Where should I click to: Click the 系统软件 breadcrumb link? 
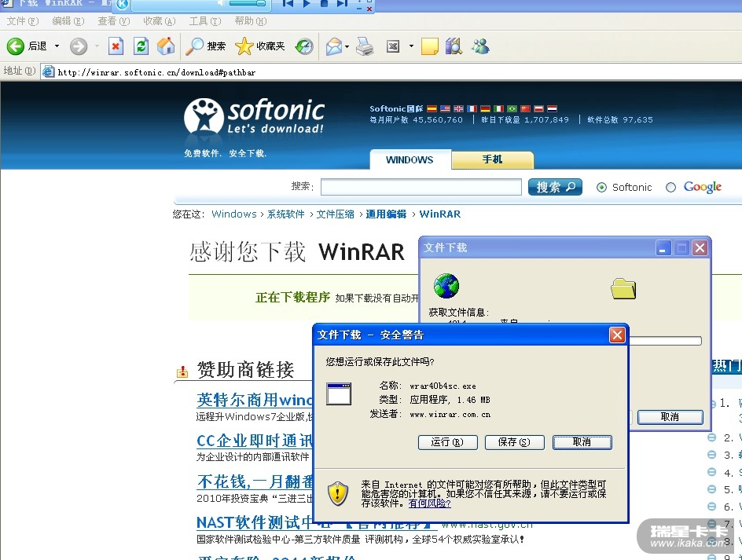coord(286,214)
